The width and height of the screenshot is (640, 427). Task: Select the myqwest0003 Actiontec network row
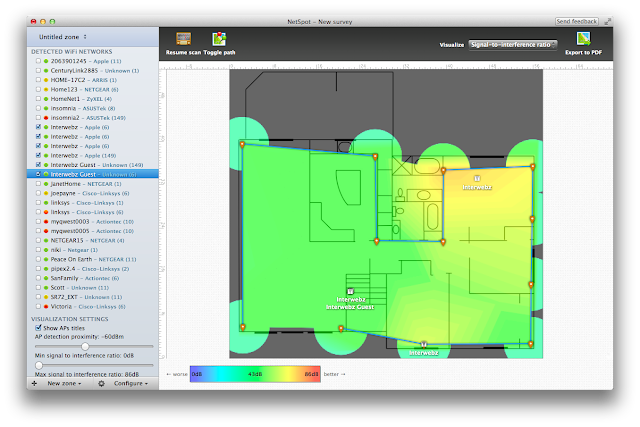click(93, 221)
